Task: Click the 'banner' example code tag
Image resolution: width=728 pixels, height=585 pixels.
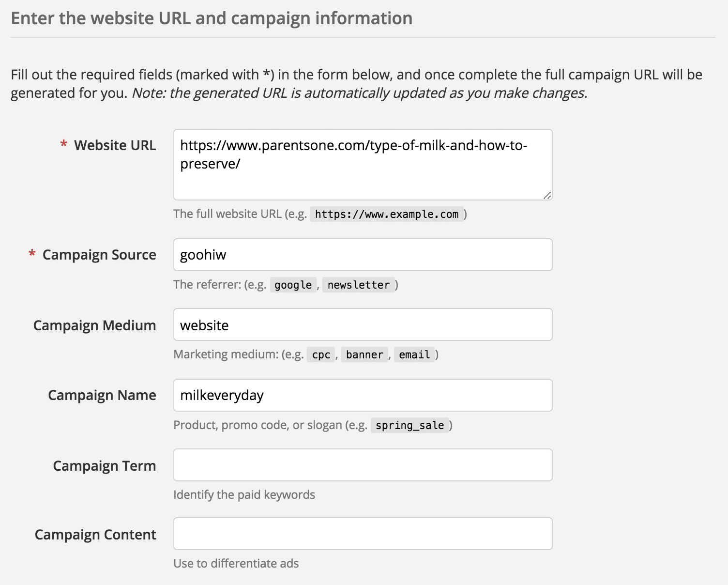Action: click(x=364, y=354)
